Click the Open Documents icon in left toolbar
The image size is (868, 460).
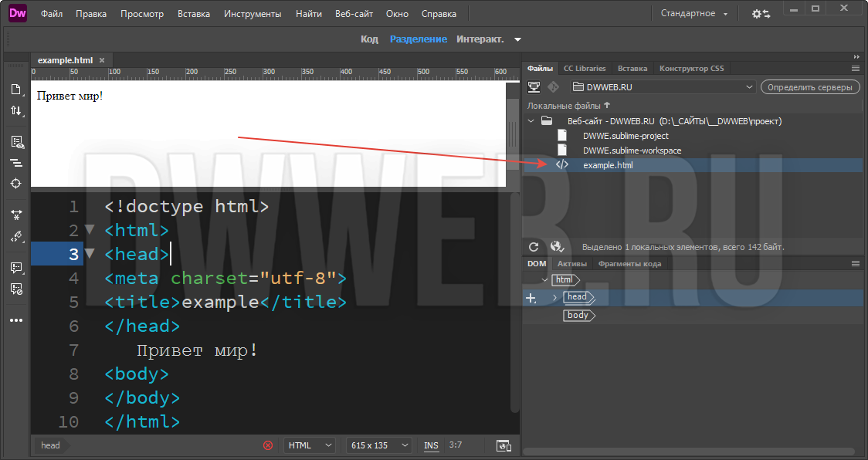pos(15,90)
